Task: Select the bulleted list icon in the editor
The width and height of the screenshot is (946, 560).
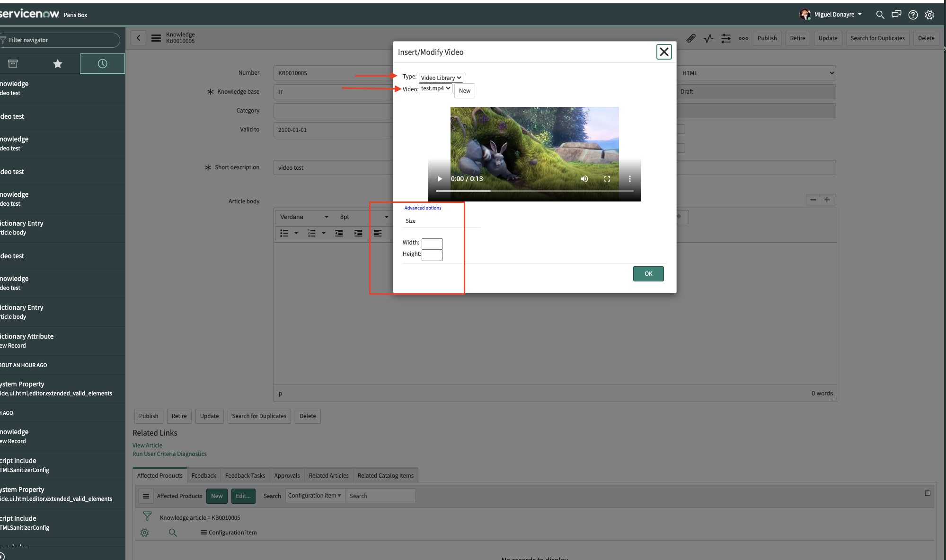Action: point(284,233)
